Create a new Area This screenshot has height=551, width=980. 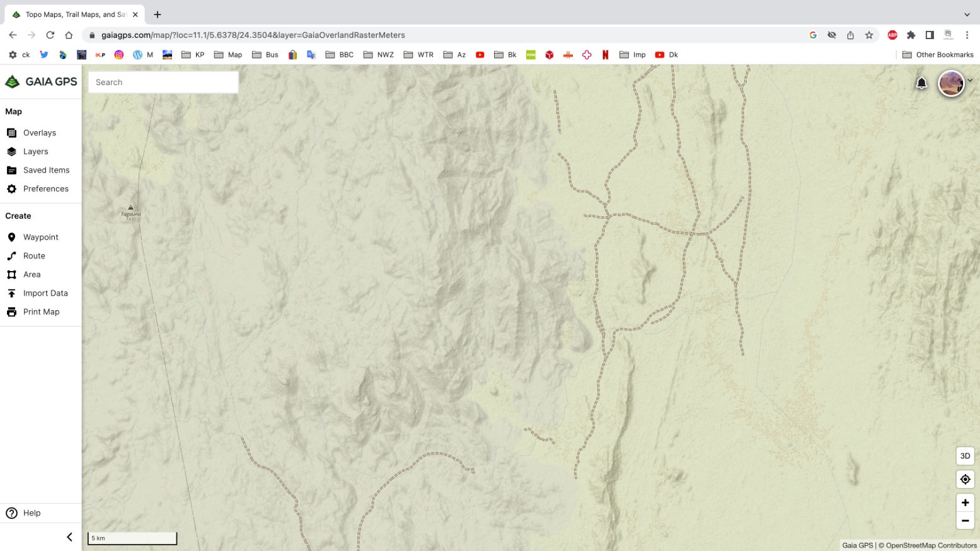point(32,274)
